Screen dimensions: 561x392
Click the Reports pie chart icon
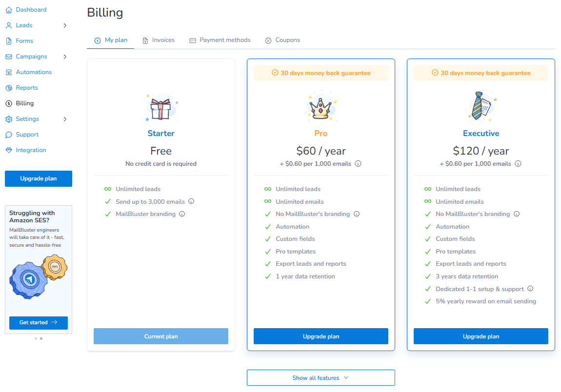tap(9, 88)
